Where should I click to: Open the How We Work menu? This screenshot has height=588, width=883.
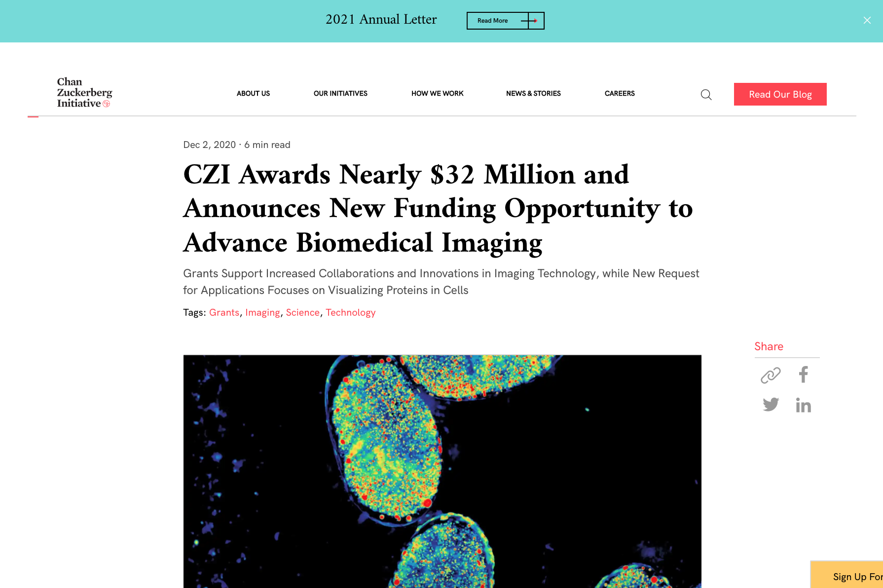pos(437,94)
